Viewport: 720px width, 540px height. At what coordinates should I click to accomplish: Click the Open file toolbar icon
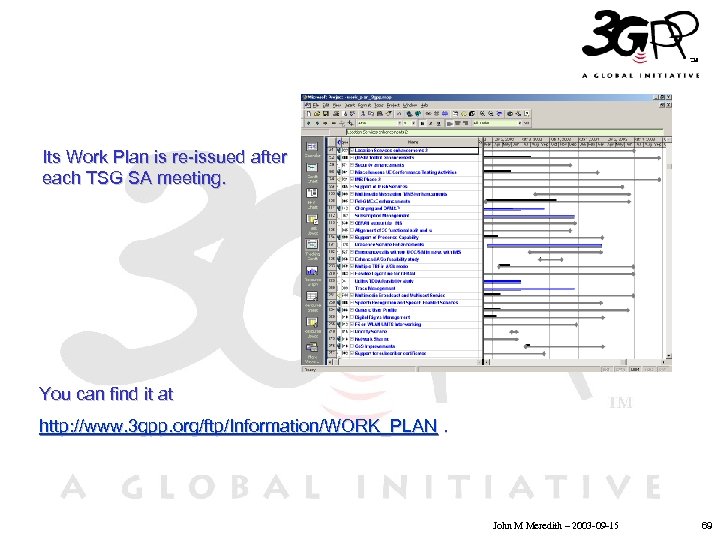pyautogui.click(x=317, y=113)
